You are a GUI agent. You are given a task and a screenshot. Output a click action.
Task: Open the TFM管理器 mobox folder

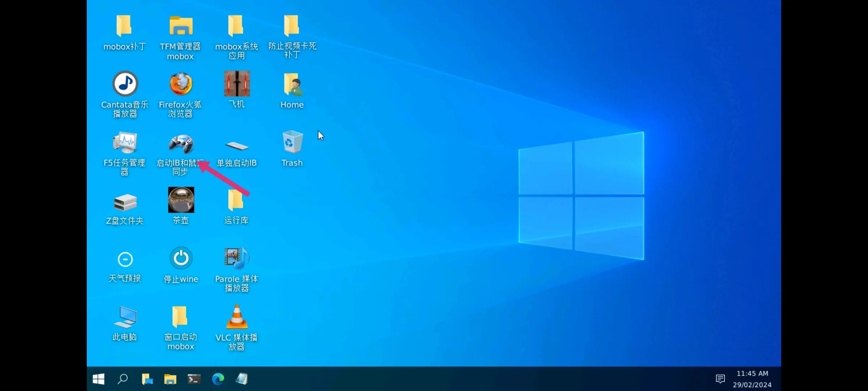[181, 26]
